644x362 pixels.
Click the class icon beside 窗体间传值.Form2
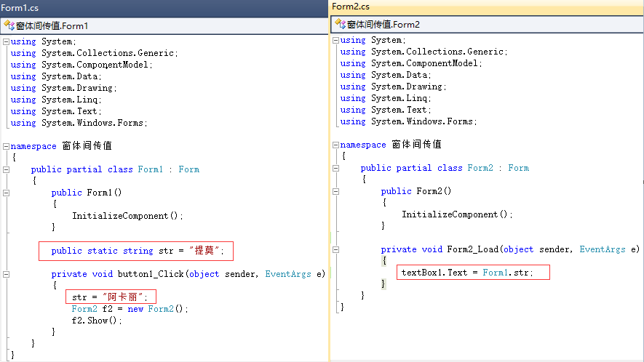point(340,24)
